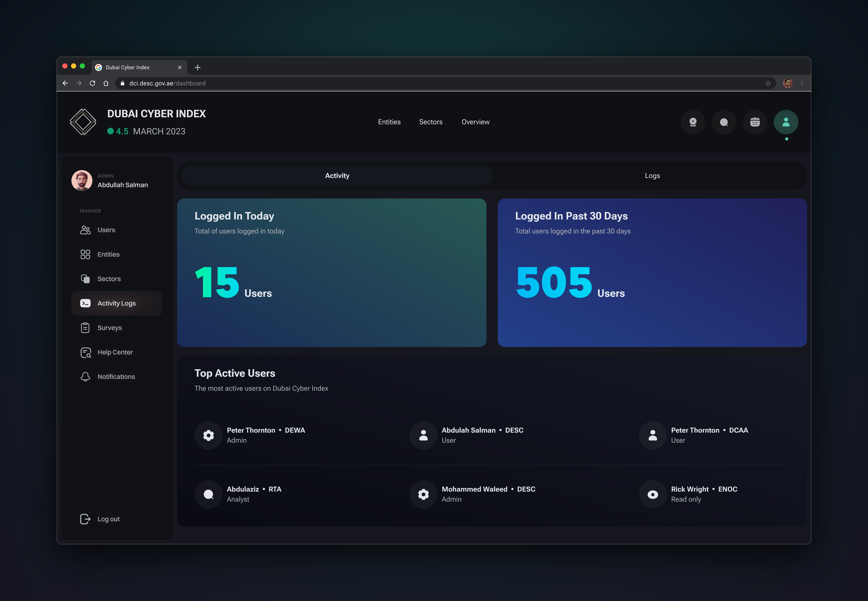Click the "MARCH 2023" date text
The height and width of the screenshot is (601, 868).
coord(159,131)
